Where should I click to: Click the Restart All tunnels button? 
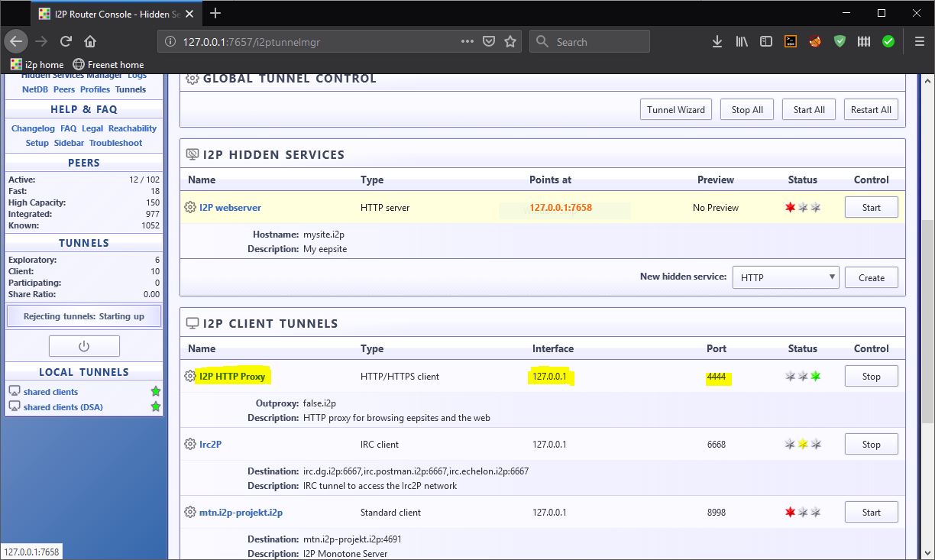871,109
